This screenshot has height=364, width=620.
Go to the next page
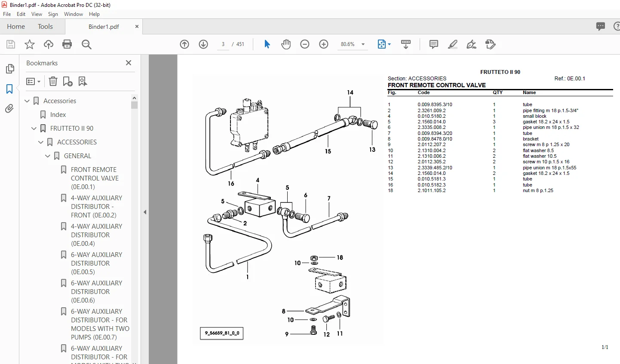coord(203,44)
